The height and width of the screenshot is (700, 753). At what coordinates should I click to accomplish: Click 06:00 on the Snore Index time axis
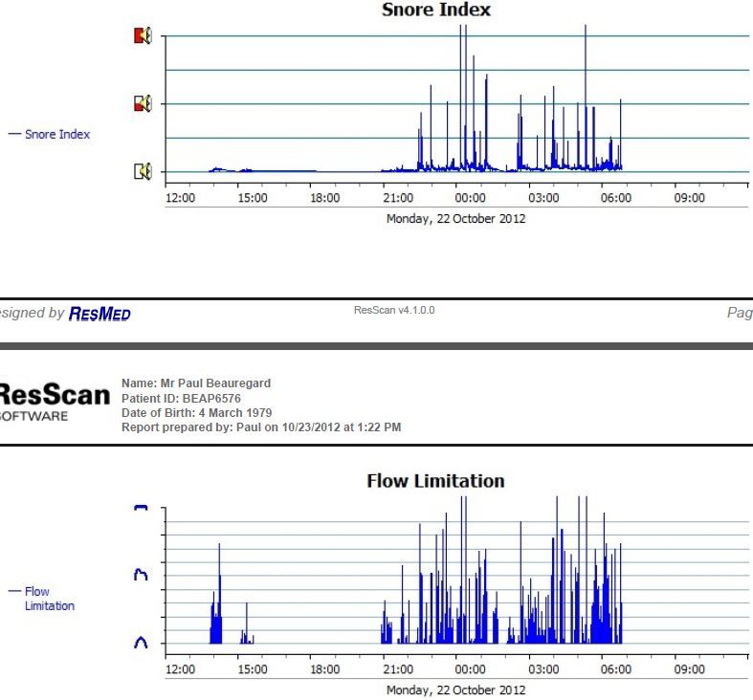(615, 198)
